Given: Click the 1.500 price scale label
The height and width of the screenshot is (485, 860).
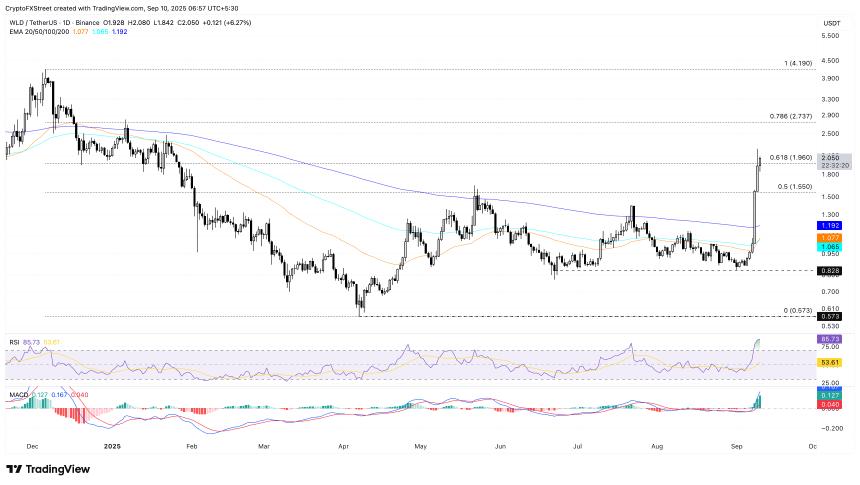Looking at the screenshot, I should pyautogui.click(x=830, y=197).
